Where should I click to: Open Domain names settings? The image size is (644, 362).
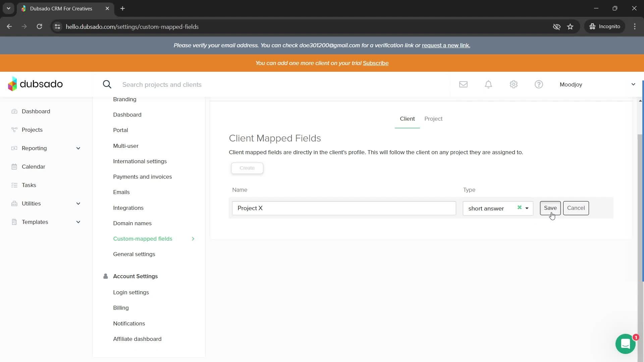click(132, 223)
